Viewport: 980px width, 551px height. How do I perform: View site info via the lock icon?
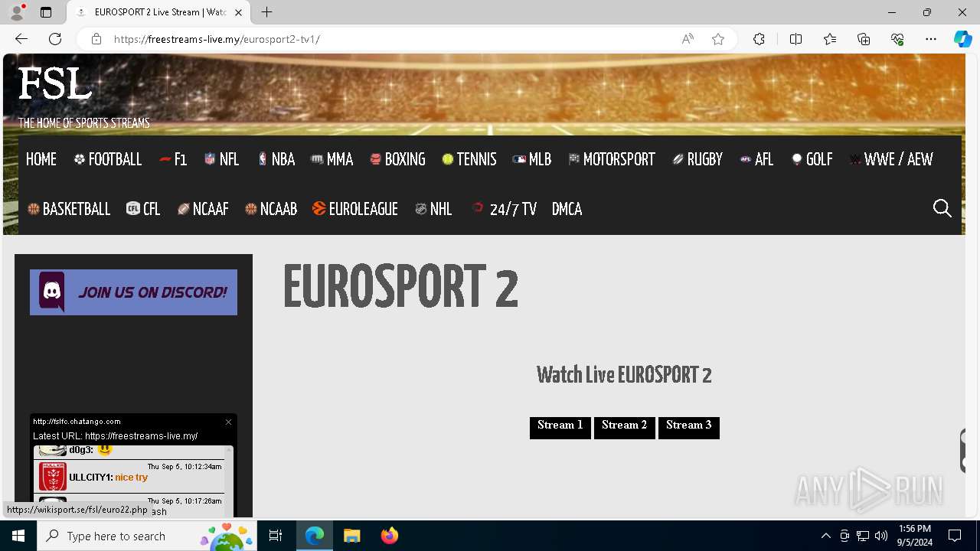96,39
